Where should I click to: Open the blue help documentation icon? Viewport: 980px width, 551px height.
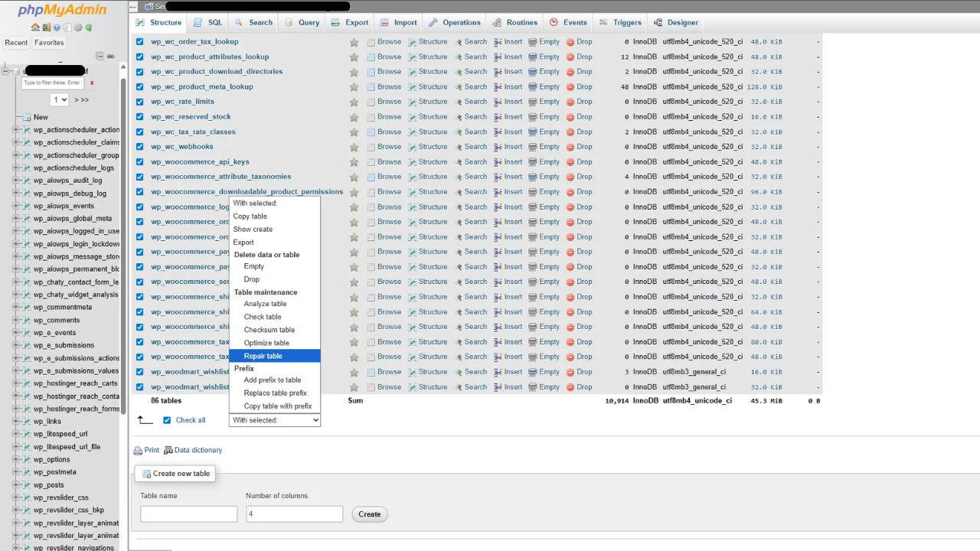click(x=57, y=28)
